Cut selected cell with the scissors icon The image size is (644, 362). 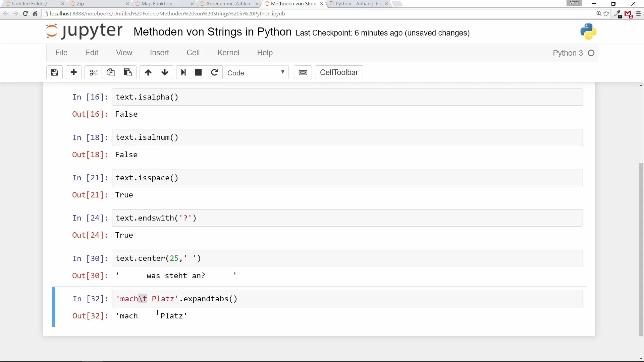93,72
